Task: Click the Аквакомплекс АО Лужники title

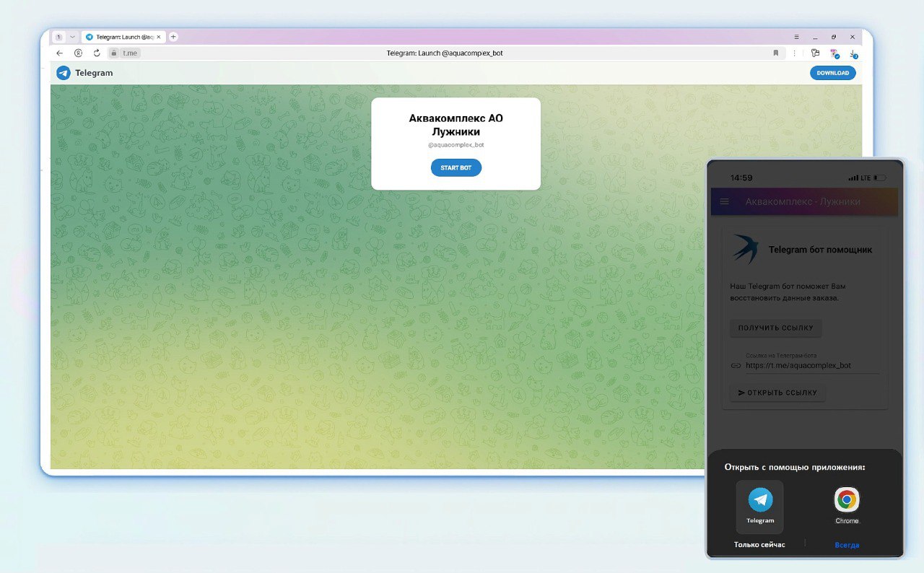Action: (x=456, y=125)
